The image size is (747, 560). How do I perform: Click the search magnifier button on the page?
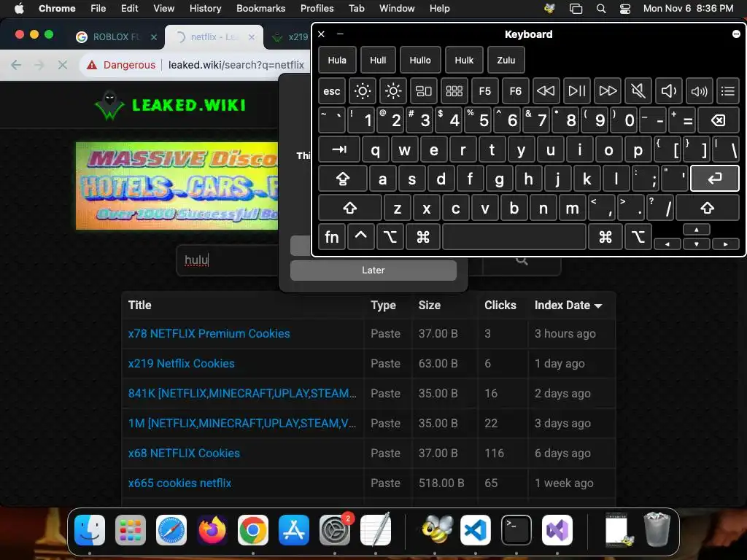[x=522, y=261]
